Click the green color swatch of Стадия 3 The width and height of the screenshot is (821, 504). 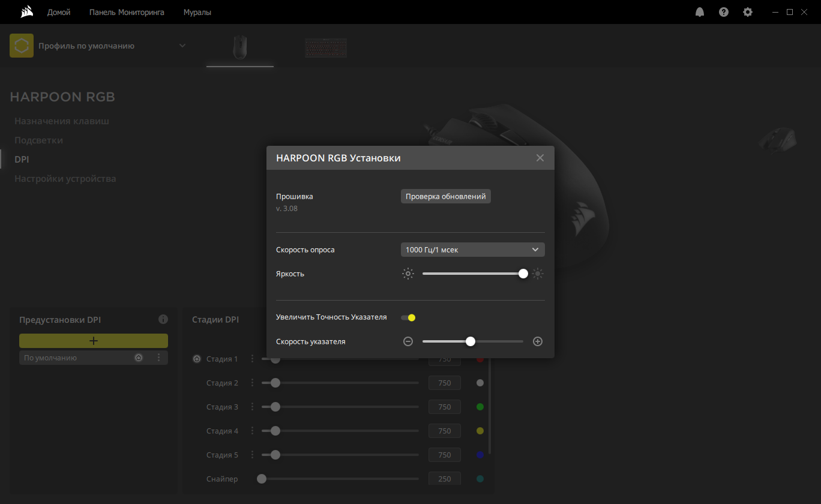[480, 407]
